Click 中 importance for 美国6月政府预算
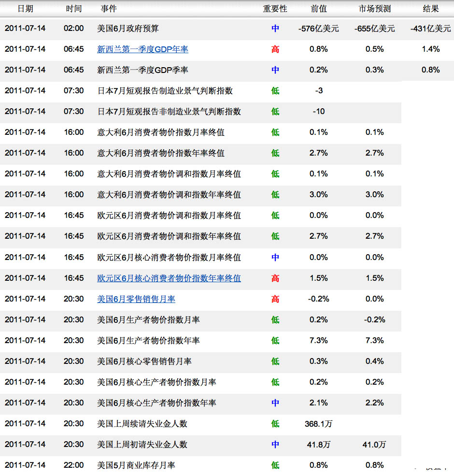The width and height of the screenshot is (454, 476). 275,29
